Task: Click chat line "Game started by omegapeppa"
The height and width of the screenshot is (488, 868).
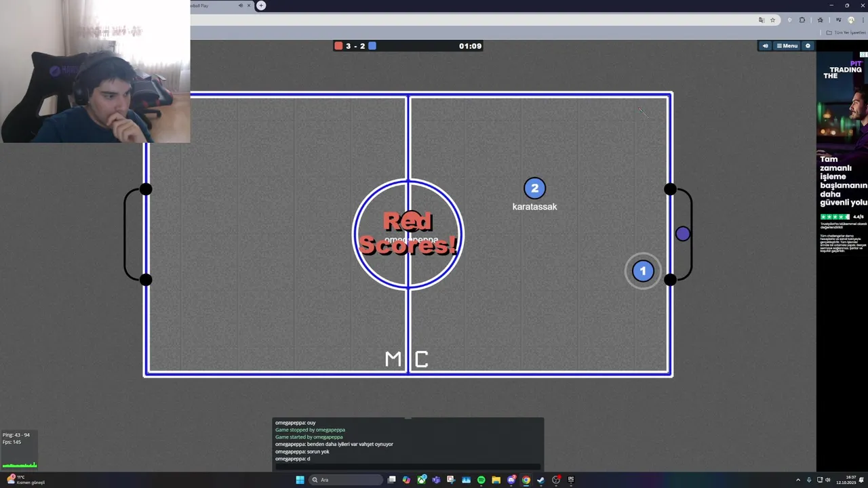Action: point(309,437)
